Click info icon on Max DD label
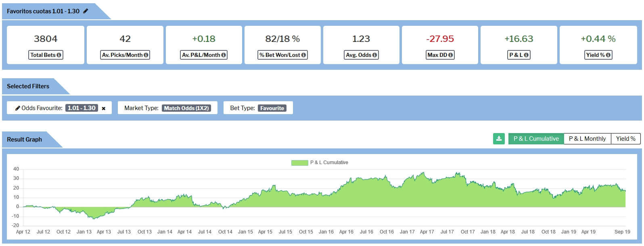 click(x=450, y=55)
